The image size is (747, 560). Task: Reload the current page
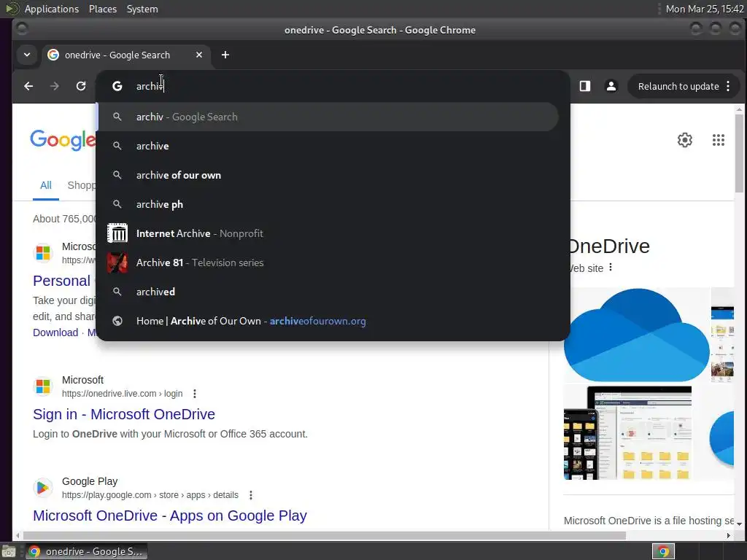81,86
